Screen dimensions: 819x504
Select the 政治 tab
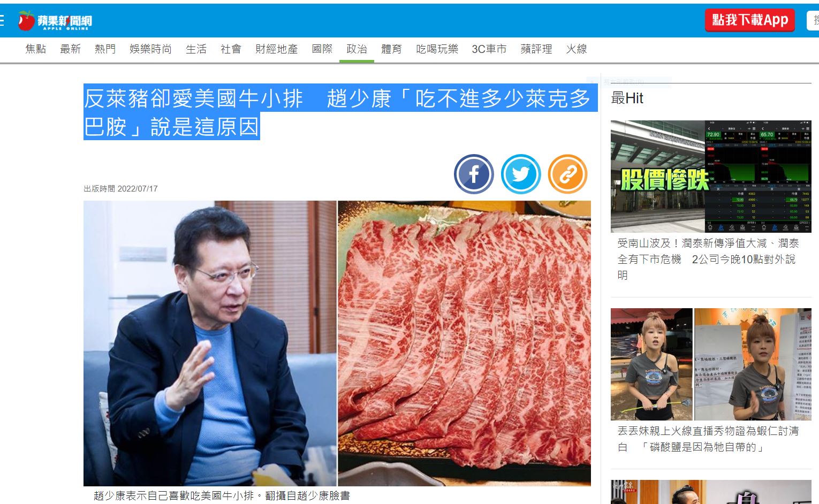coord(357,49)
